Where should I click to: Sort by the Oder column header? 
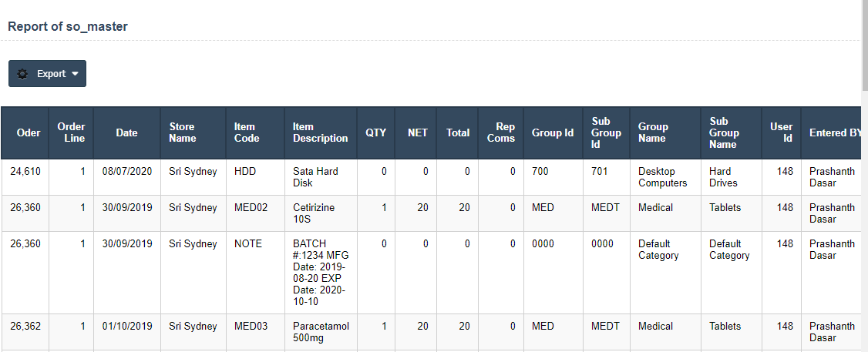tap(29, 132)
